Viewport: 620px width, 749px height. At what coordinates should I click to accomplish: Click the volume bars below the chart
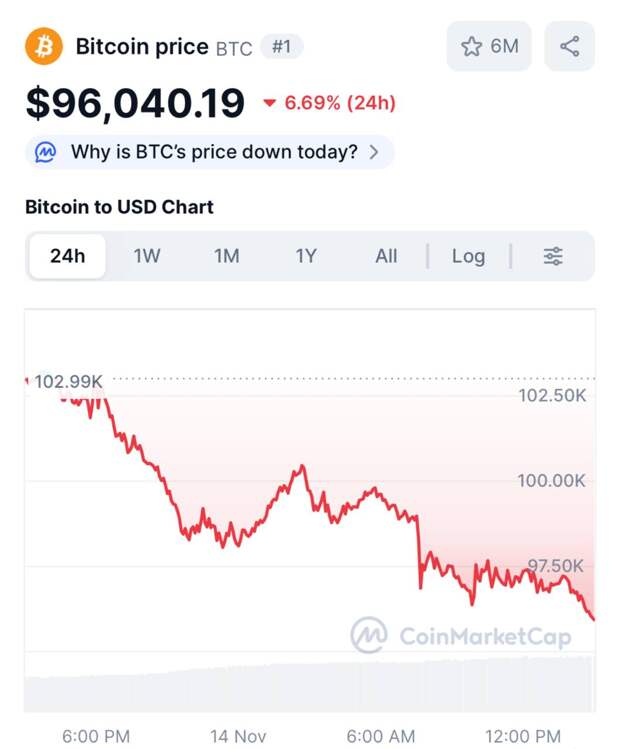[310, 688]
